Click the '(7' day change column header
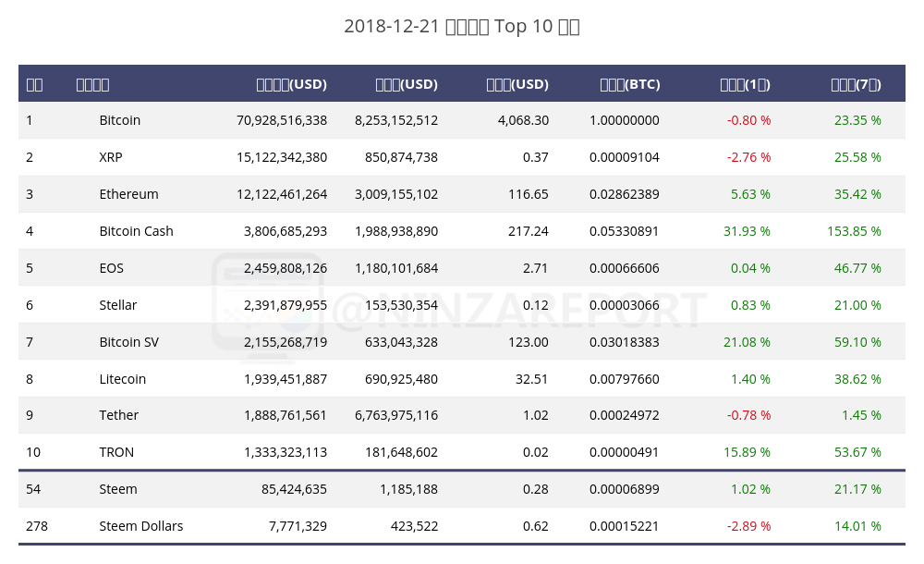Image resolution: width=924 pixels, height=564 pixels. pyautogui.click(x=857, y=84)
